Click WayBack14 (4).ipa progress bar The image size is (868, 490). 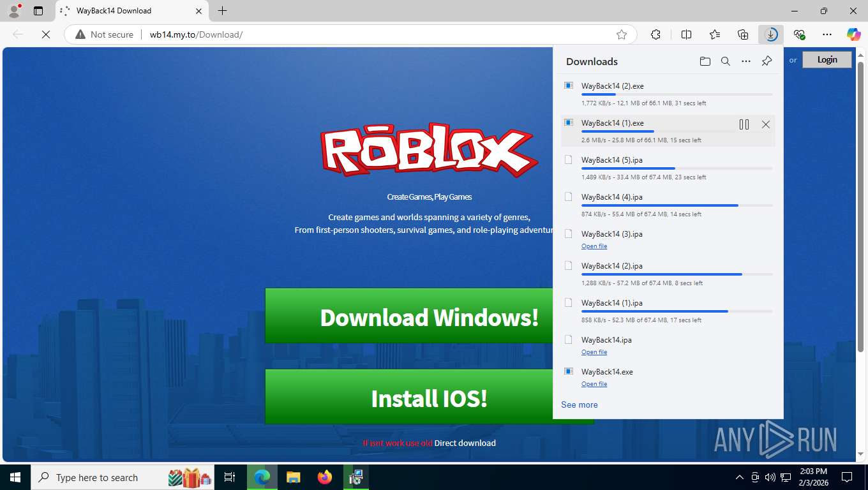[677, 205]
